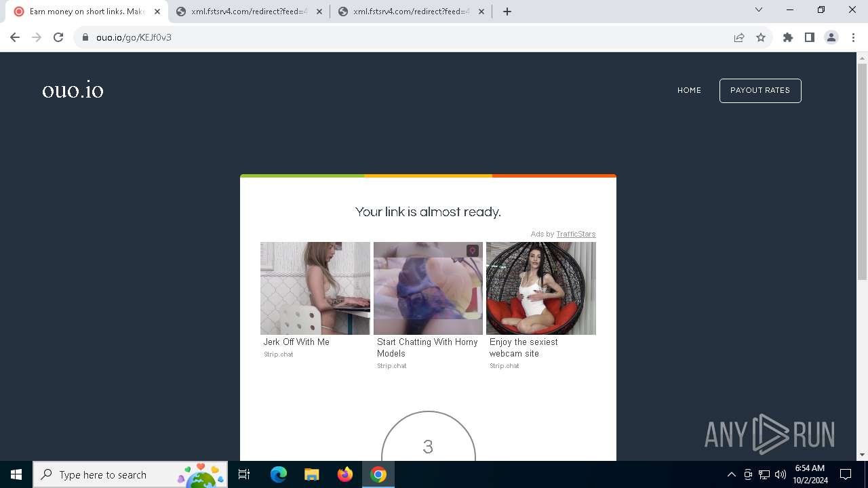Close the third xml.fstsrv4.com tab
868x488 pixels.
[481, 12]
